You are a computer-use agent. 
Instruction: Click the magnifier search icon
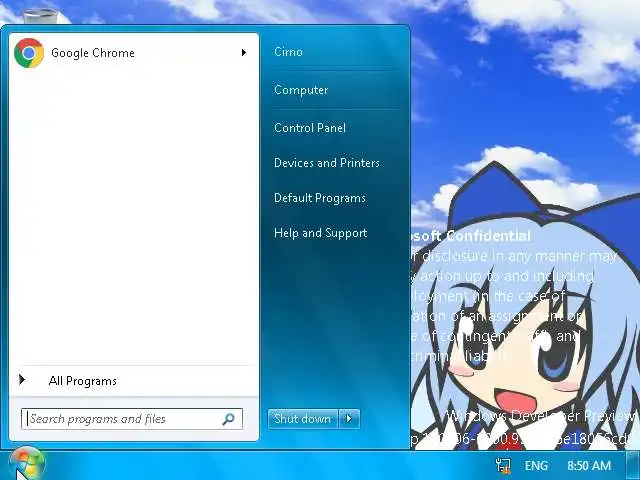(229, 419)
